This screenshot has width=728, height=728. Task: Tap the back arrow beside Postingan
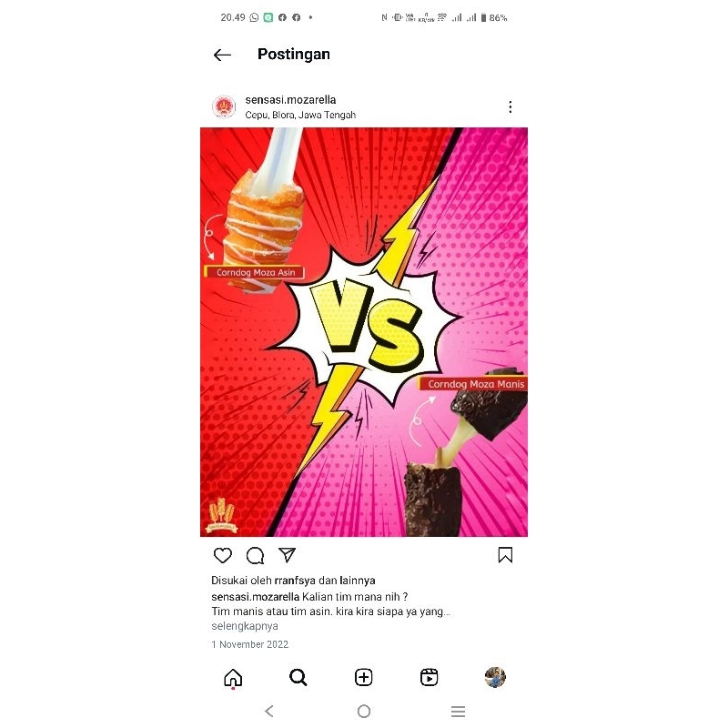(x=222, y=55)
